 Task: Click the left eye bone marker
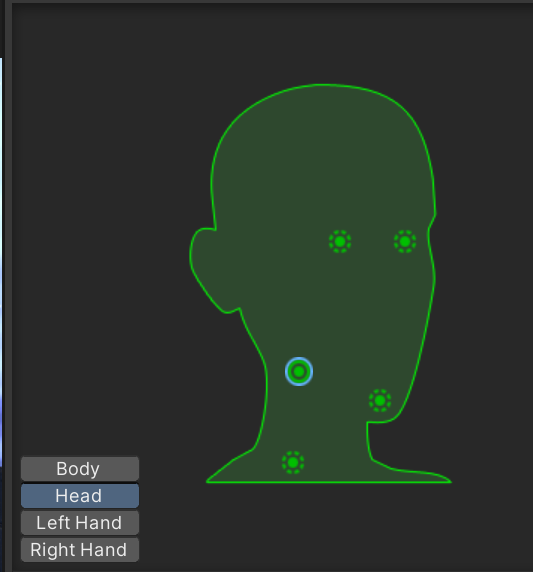(340, 241)
